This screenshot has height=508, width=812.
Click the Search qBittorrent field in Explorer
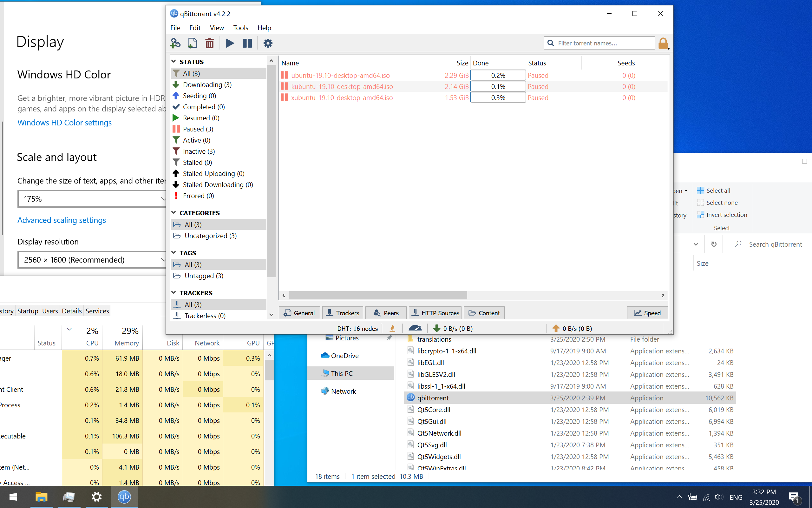tap(770, 244)
